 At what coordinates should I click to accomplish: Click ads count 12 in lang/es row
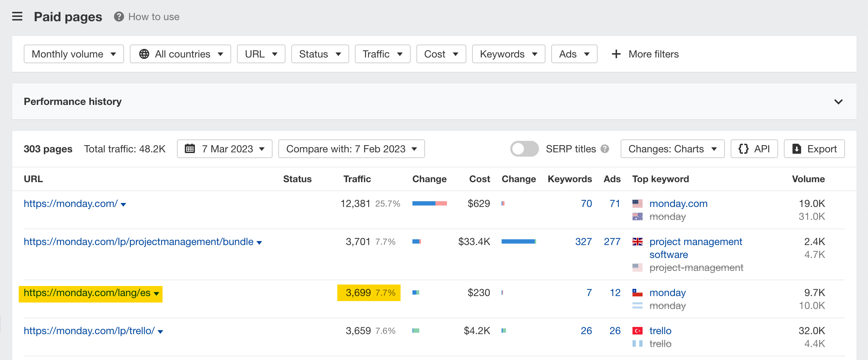point(615,292)
